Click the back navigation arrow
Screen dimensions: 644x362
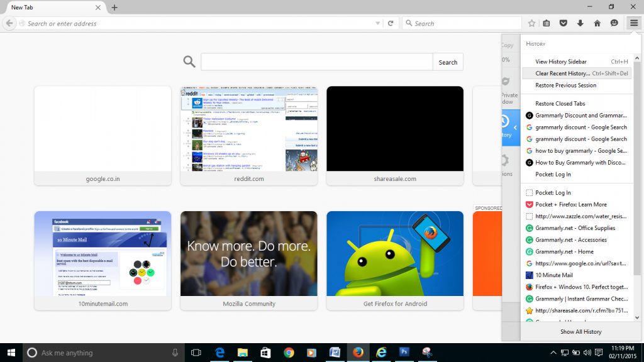[9, 23]
